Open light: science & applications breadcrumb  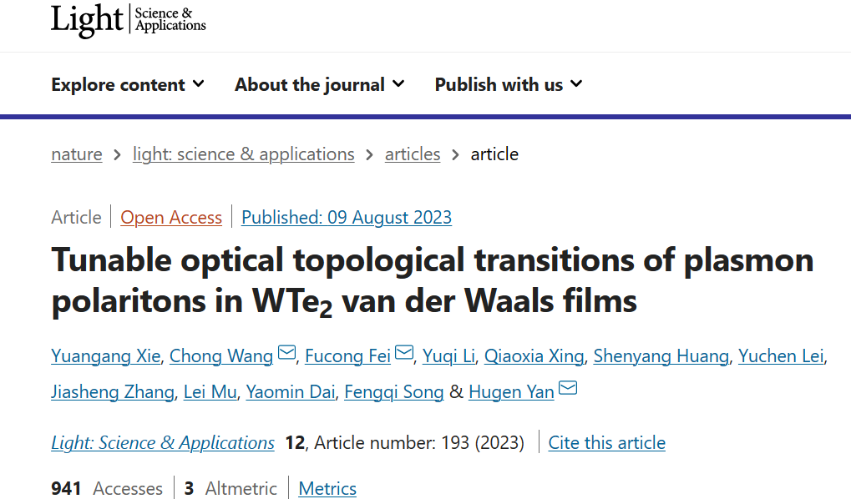point(243,154)
